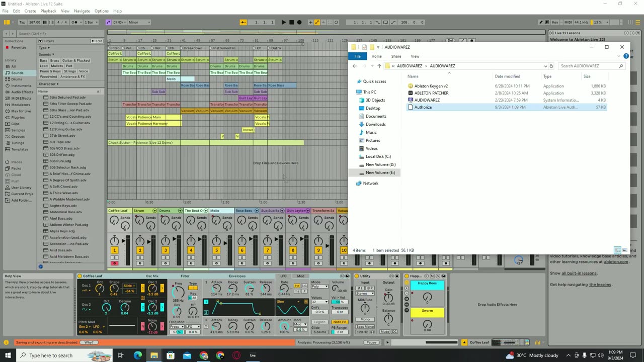This screenshot has width=644, height=362.
Task: Toggle track 3 Drums activator
Action: pyautogui.click(x=166, y=250)
